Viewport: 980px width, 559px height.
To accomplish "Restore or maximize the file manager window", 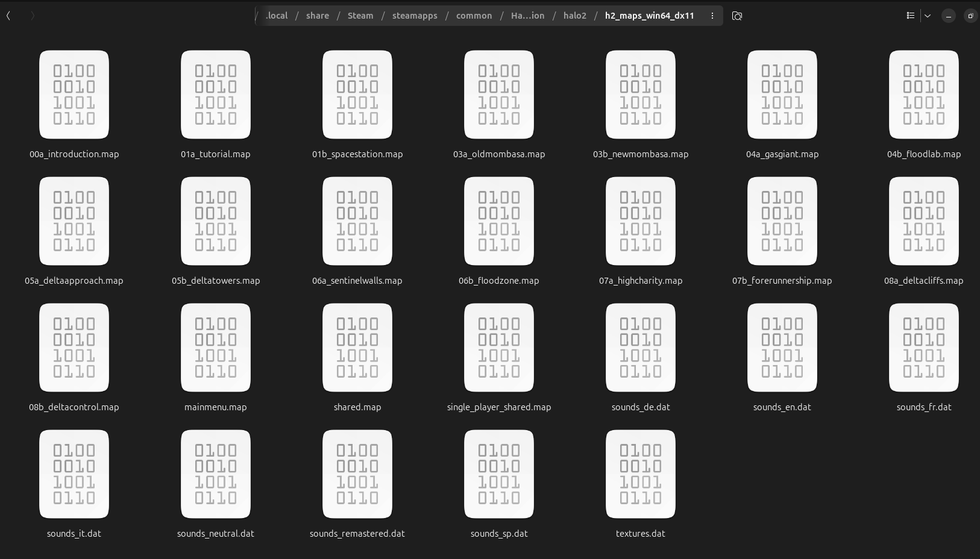I will point(970,16).
